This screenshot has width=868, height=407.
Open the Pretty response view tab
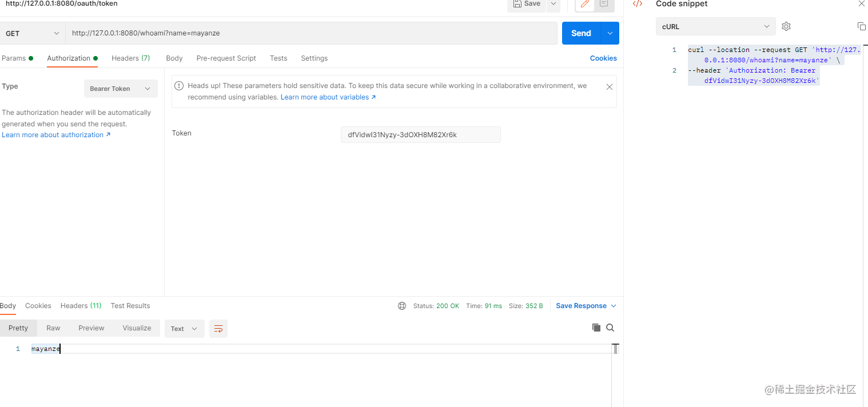[x=18, y=328]
